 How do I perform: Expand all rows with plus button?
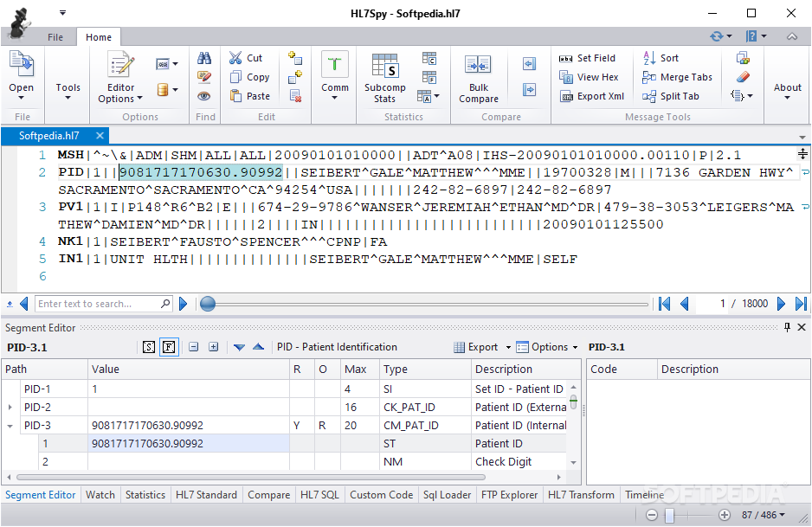(213, 347)
